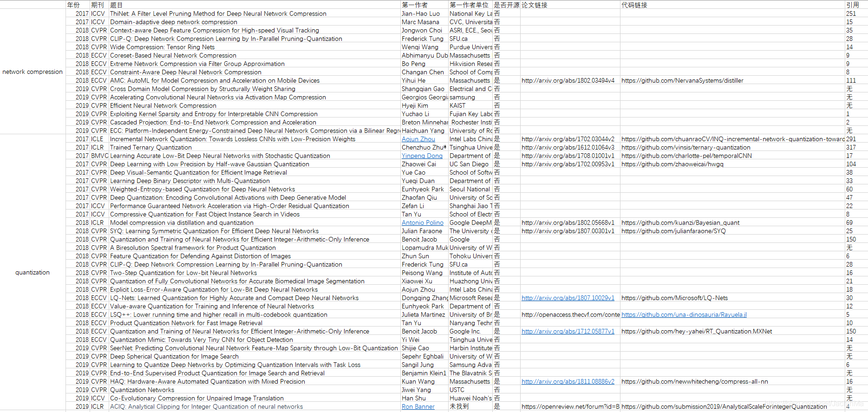The width and height of the screenshot is (868, 412).
Task: Select the 'Julian Faraone' author cell
Action: (424, 231)
